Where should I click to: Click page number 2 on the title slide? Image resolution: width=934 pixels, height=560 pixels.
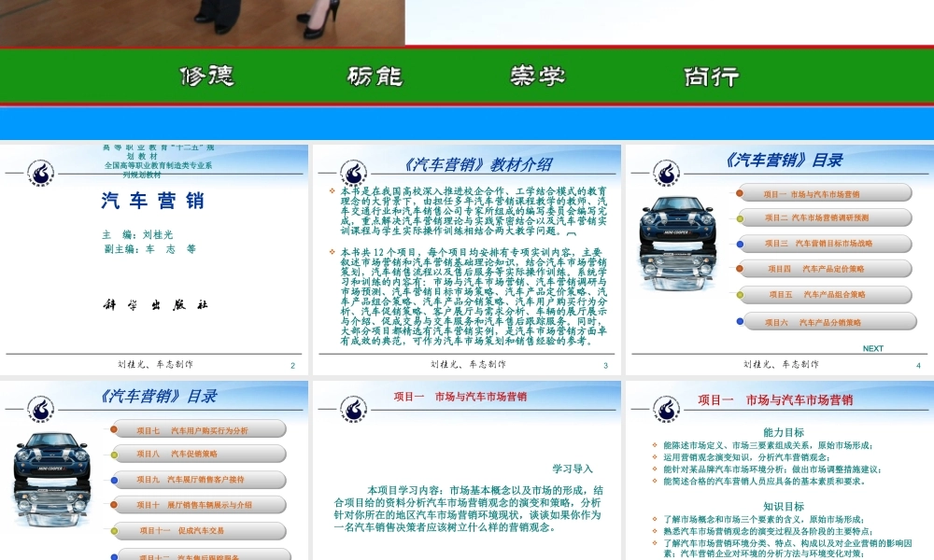pyautogui.click(x=292, y=365)
